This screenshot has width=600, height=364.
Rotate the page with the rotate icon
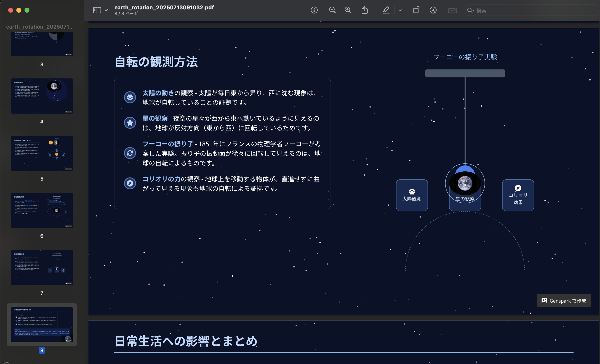[417, 10]
